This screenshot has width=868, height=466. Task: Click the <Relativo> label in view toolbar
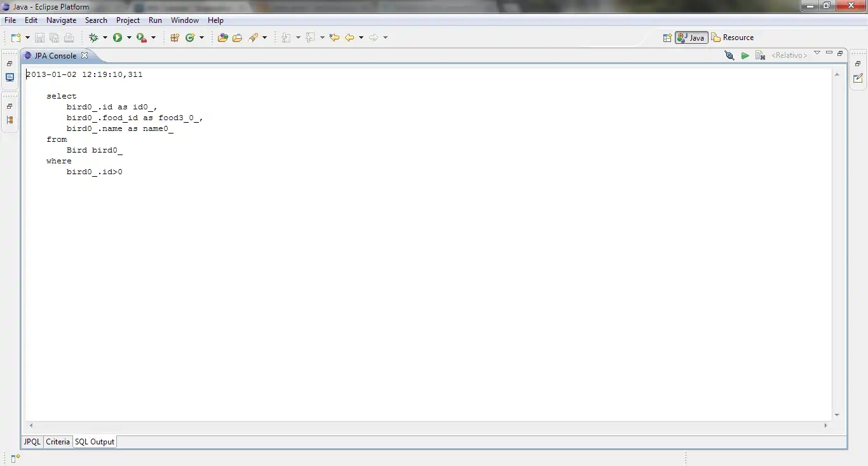pyautogui.click(x=789, y=56)
